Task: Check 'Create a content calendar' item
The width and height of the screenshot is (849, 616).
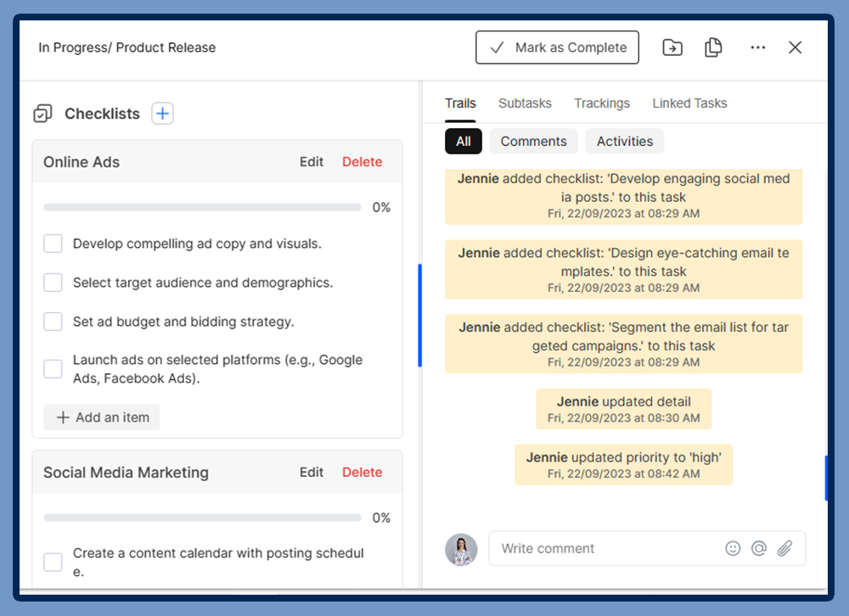Action: tap(53, 562)
